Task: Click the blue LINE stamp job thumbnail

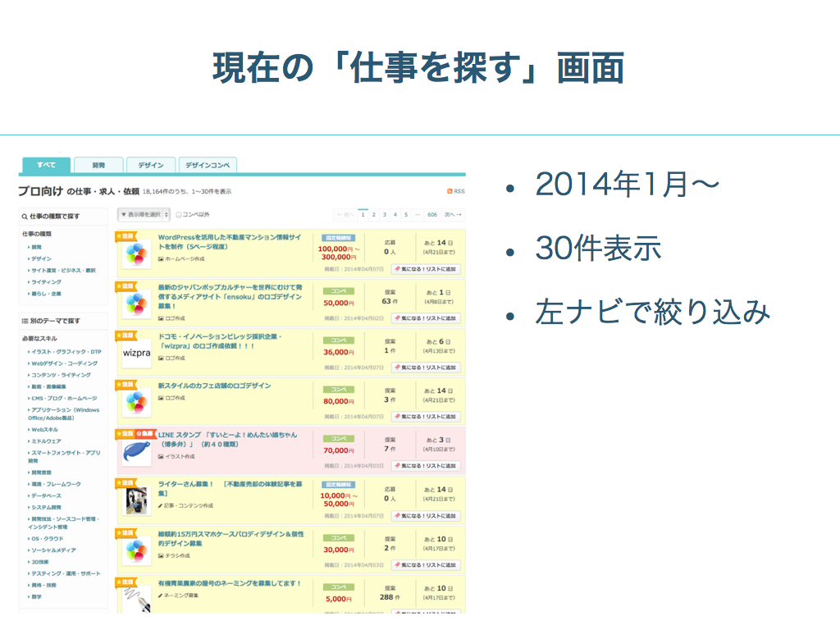Action: tap(135, 452)
